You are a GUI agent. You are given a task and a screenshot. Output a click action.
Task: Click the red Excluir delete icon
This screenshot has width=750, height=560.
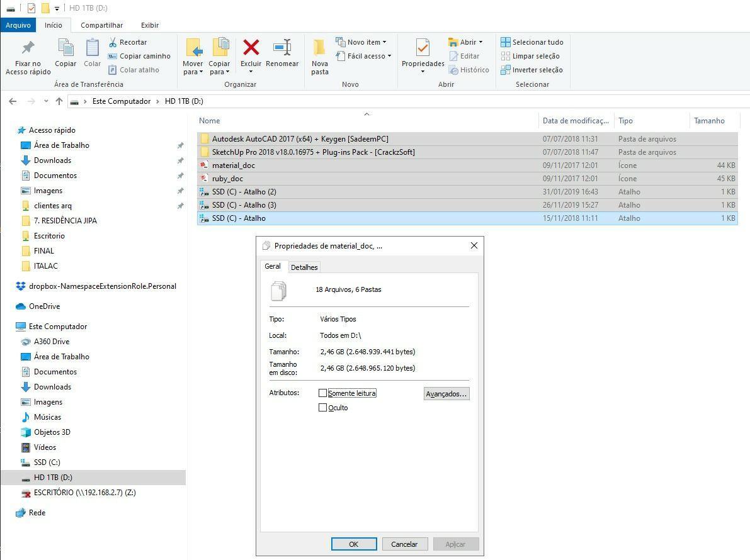coord(251,48)
